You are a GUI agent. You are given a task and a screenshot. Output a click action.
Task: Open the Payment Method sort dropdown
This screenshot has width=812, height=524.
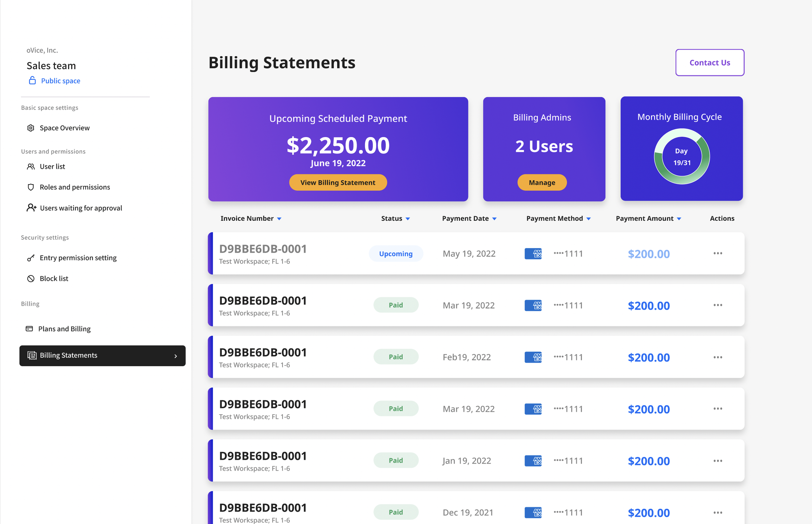point(589,218)
